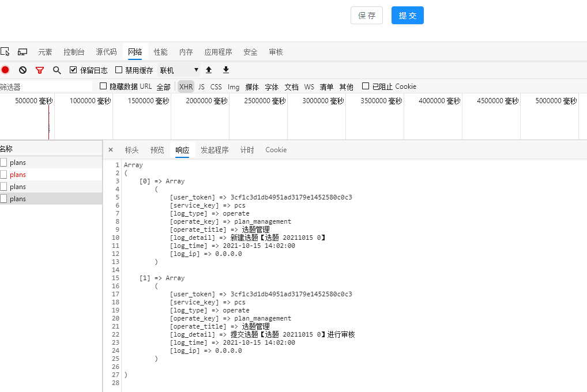Switch to the 控制台 tab

(x=74, y=52)
